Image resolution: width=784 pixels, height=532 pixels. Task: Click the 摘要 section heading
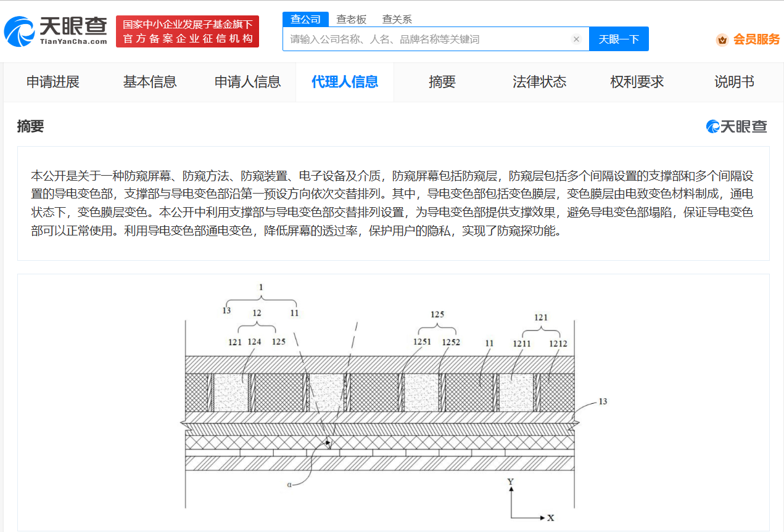coord(31,126)
